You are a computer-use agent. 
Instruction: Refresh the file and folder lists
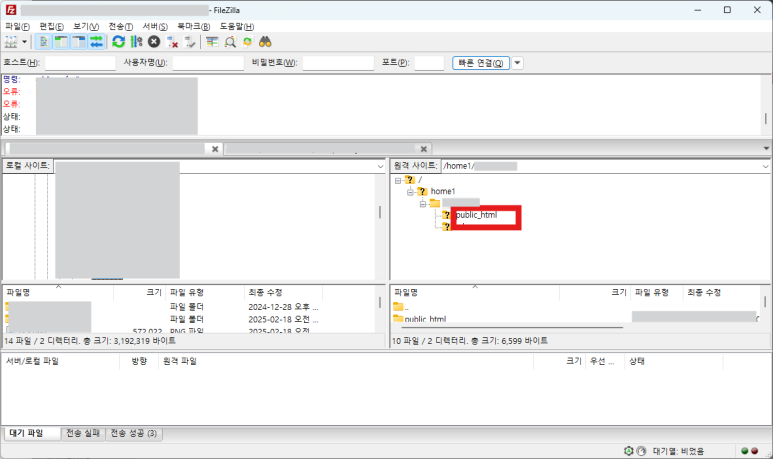coord(118,42)
